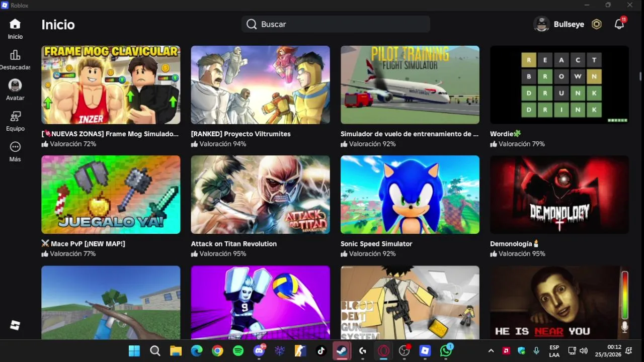Open Pilot Training Flight Simulator thumbnail
This screenshot has width=644, height=362.
click(410, 85)
